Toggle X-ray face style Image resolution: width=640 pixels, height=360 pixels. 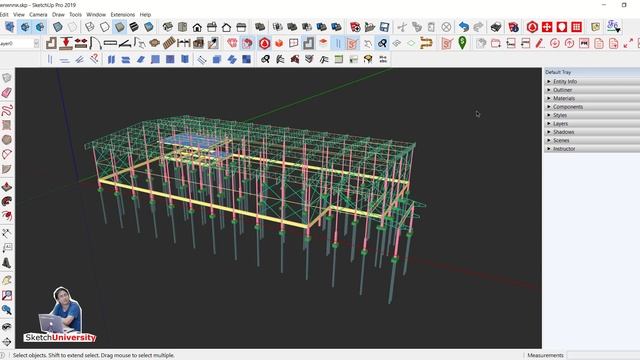click(58, 27)
